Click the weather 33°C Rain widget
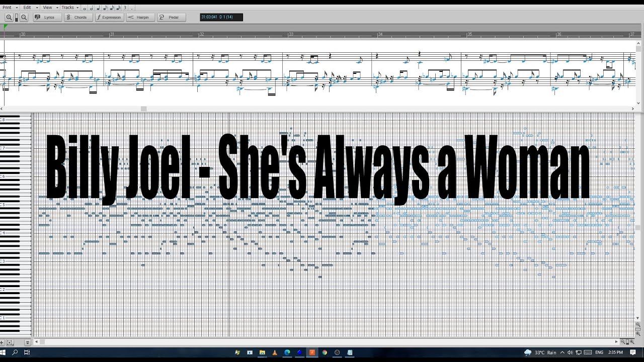Screen dimensions: 644x362 (x=540, y=352)
